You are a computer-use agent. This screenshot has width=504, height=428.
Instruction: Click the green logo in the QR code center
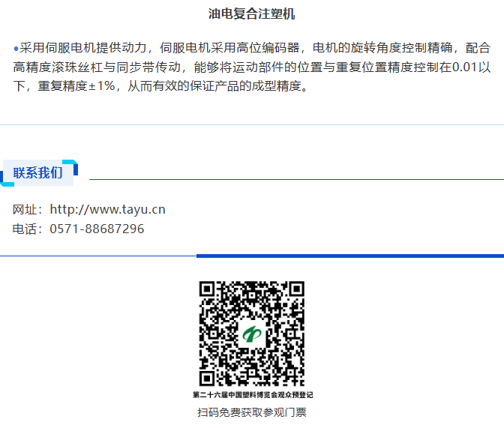[x=252, y=334]
